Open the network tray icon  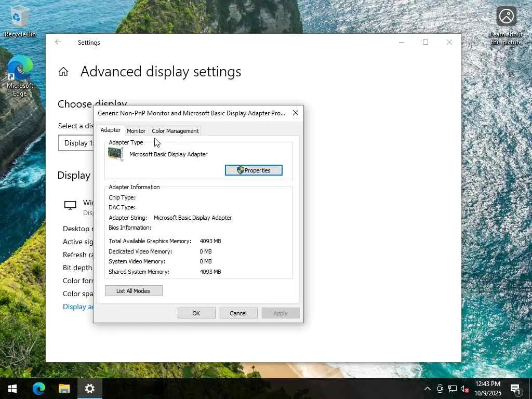pos(453,389)
